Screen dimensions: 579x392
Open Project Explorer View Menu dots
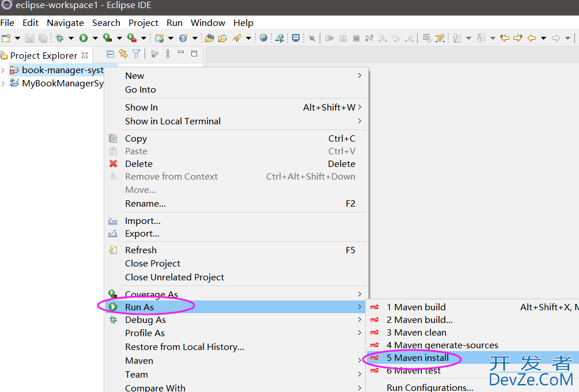coord(168,54)
